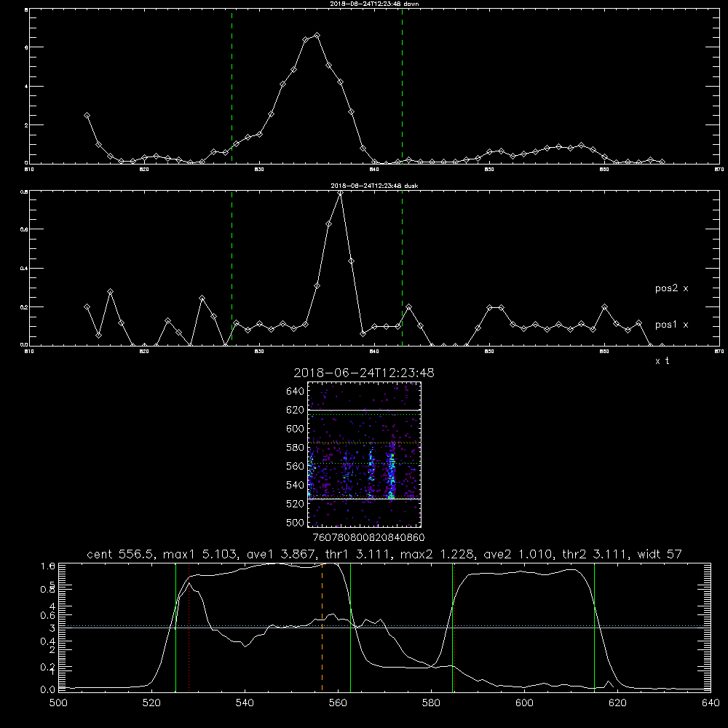Viewport: 728px width, 728px height.
Task: Click the right green dashed line in dusk plot
Action: pyautogui.click(x=402, y=268)
